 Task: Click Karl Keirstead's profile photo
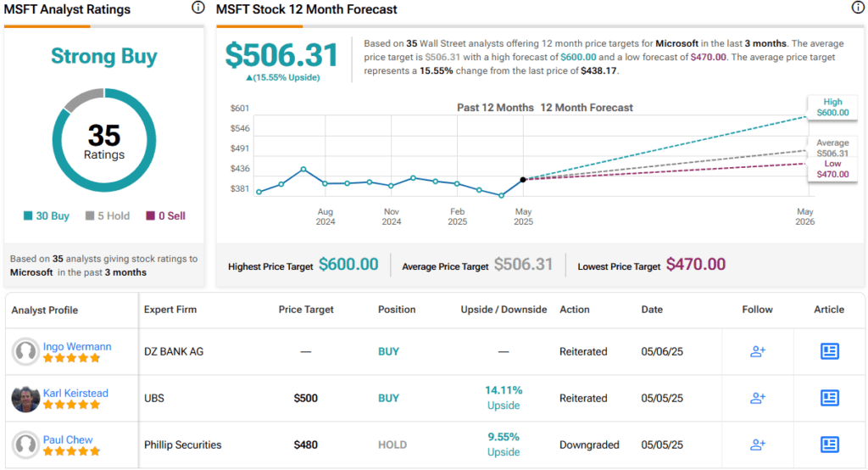(x=25, y=398)
